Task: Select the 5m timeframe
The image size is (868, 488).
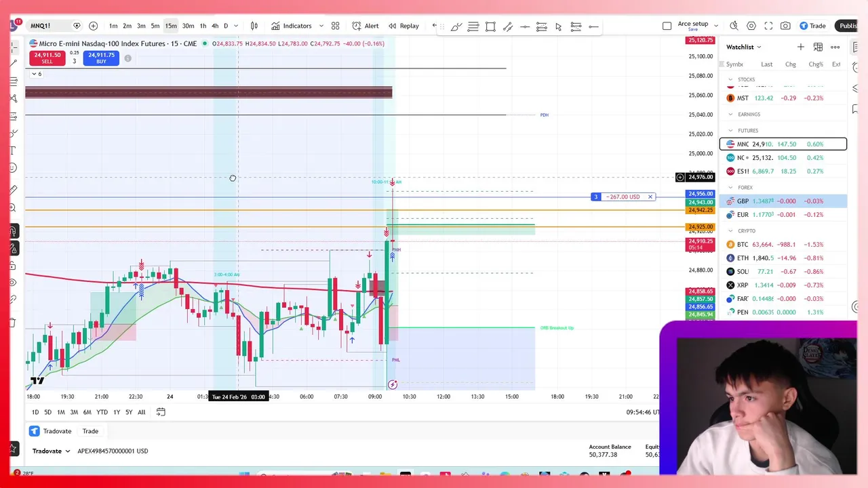Action: pos(155,26)
